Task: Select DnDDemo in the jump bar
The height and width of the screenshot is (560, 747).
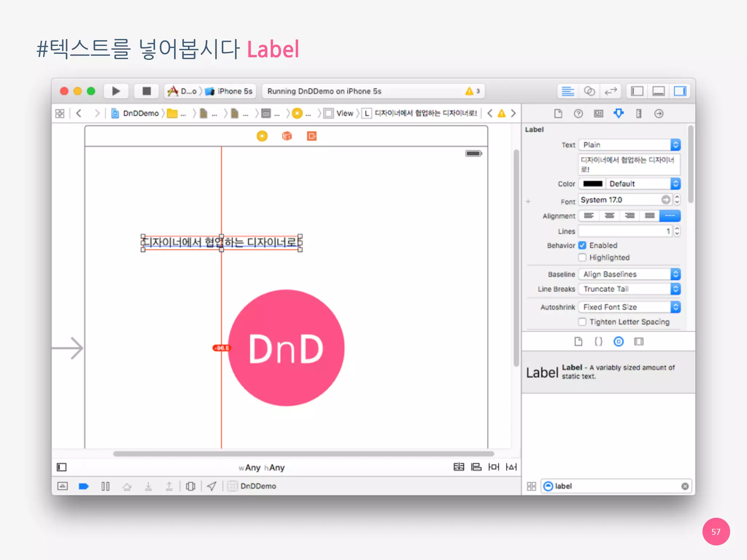Action: (x=135, y=113)
